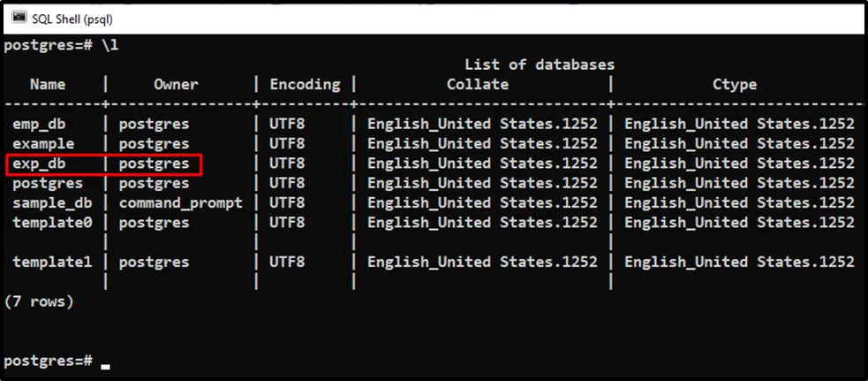Click the highlighted exp_db database name

(39, 164)
